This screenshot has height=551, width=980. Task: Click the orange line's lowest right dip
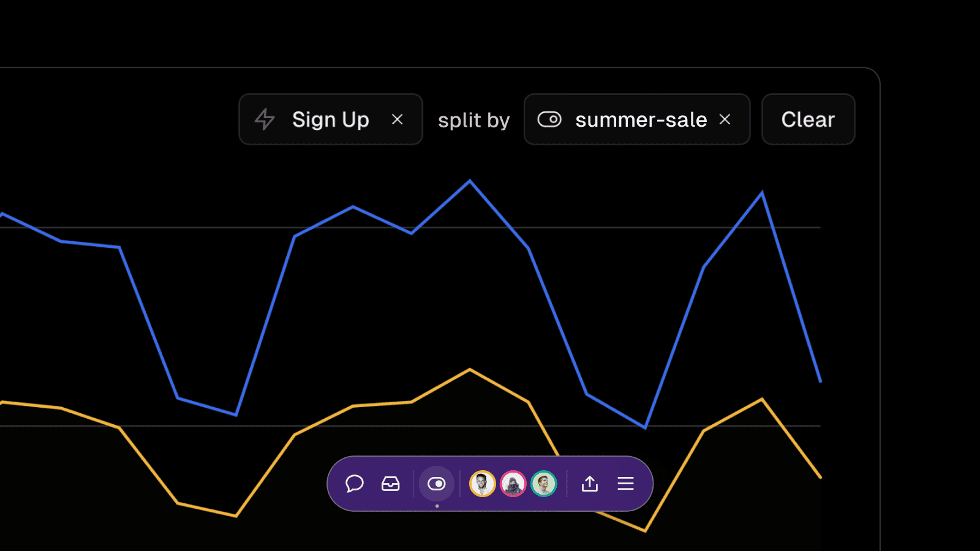coord(645,530)
